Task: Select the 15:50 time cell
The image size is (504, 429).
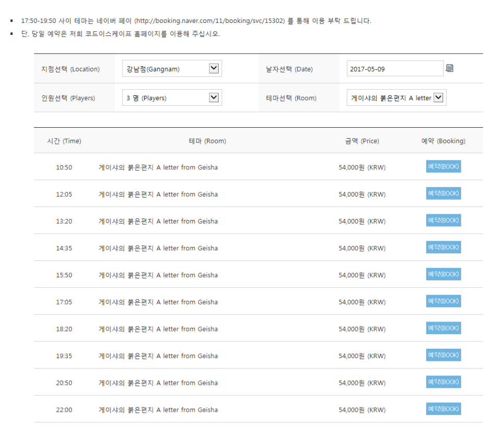Action: pos(64,275)
